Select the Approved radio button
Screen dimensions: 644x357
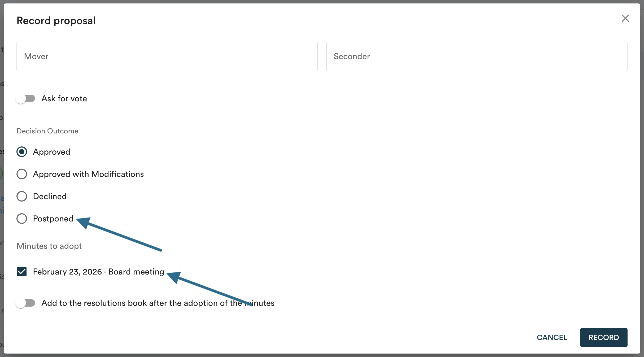click(x=22, y=152)
